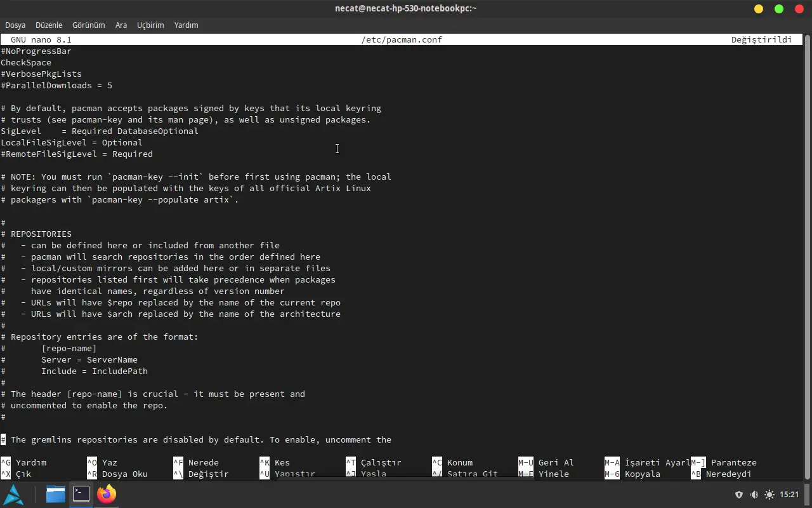Click the #VerbosePkgLists line
This screenshot has height=508, width=812.
(41, 74)
